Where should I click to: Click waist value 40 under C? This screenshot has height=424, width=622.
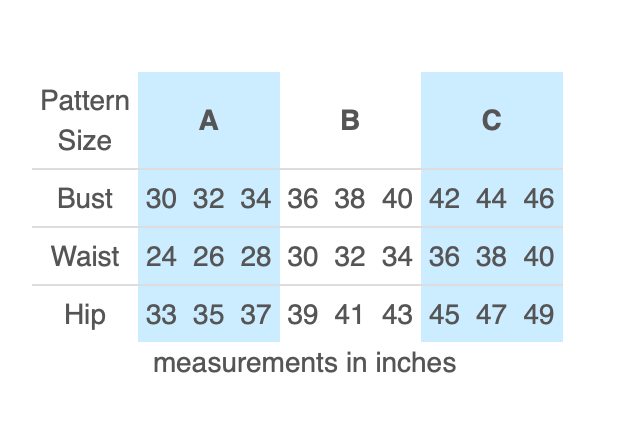coord(539,256)
